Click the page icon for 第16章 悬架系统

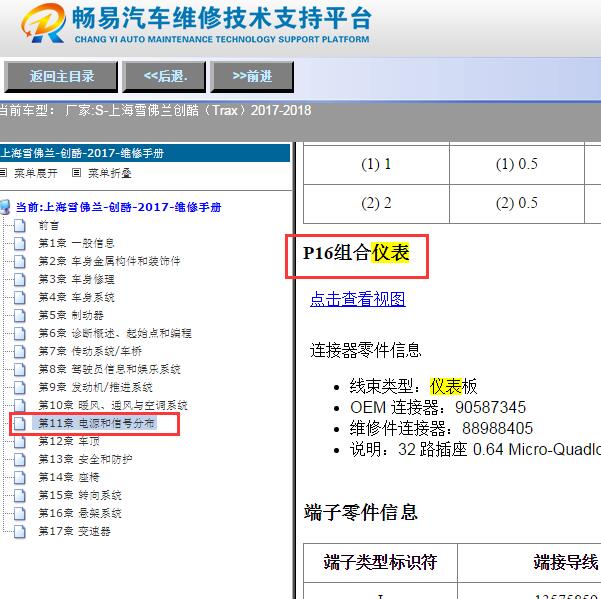(x=20, y=513)
